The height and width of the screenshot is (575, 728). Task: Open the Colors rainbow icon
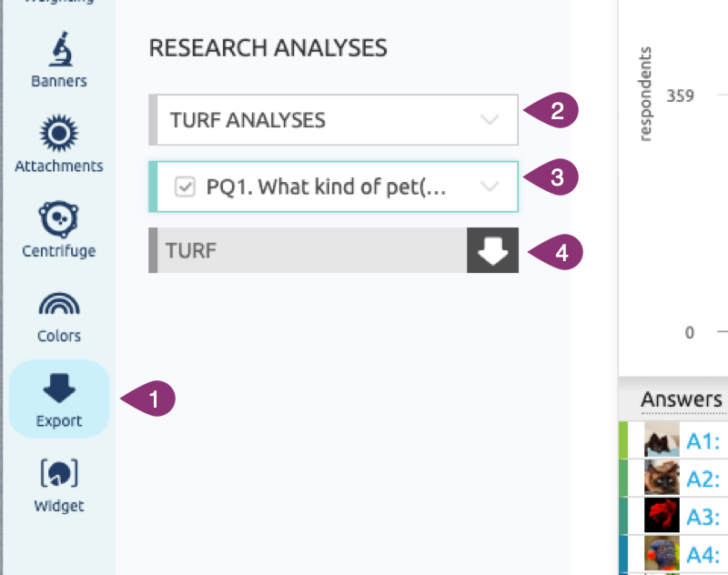click(x=59, y=304)
